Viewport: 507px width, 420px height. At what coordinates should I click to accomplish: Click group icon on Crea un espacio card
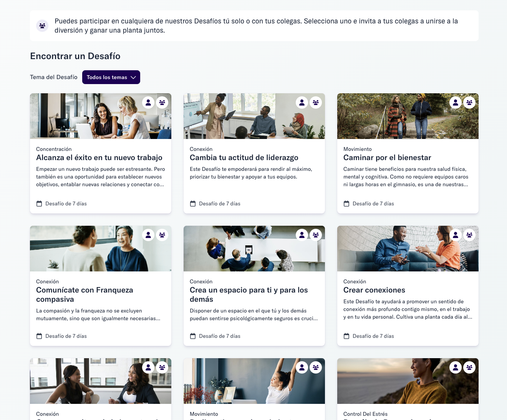[316, 235]
